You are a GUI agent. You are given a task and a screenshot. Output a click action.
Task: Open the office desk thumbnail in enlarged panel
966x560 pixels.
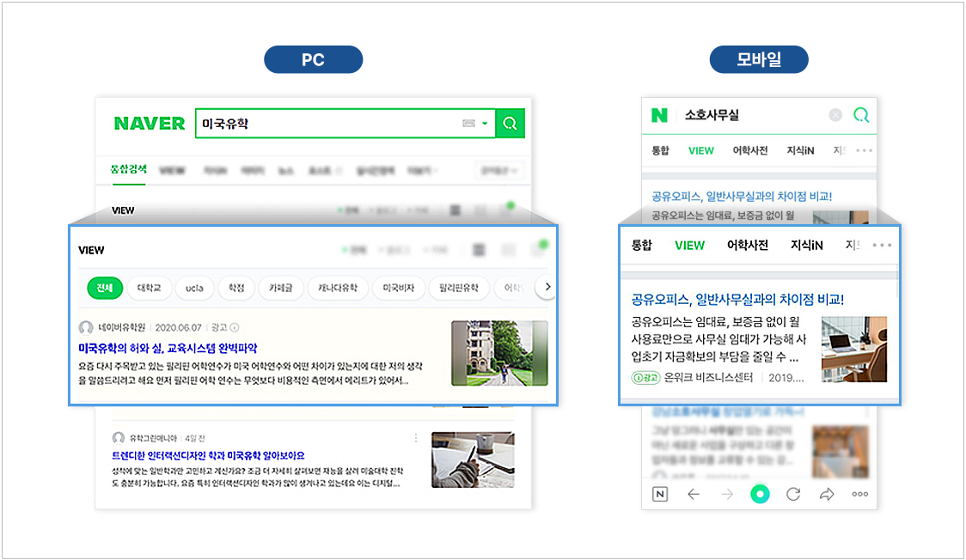coord(854,349)
